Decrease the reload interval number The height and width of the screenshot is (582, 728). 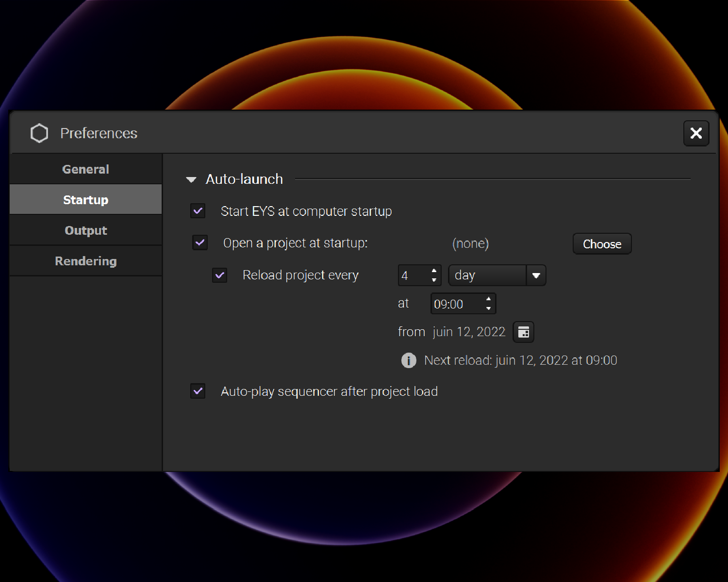pos(434,280)
